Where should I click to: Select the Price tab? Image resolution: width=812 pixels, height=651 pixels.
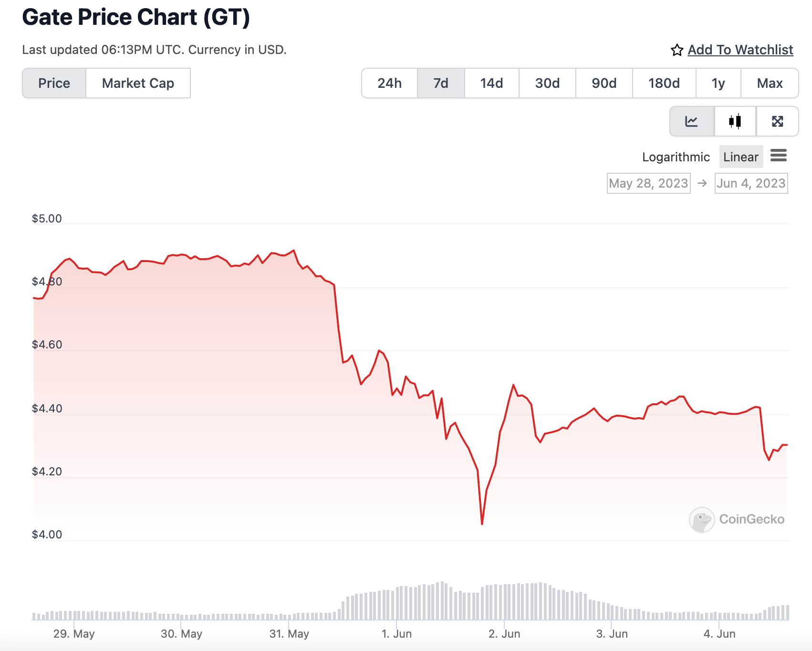[x=54, y=83]
